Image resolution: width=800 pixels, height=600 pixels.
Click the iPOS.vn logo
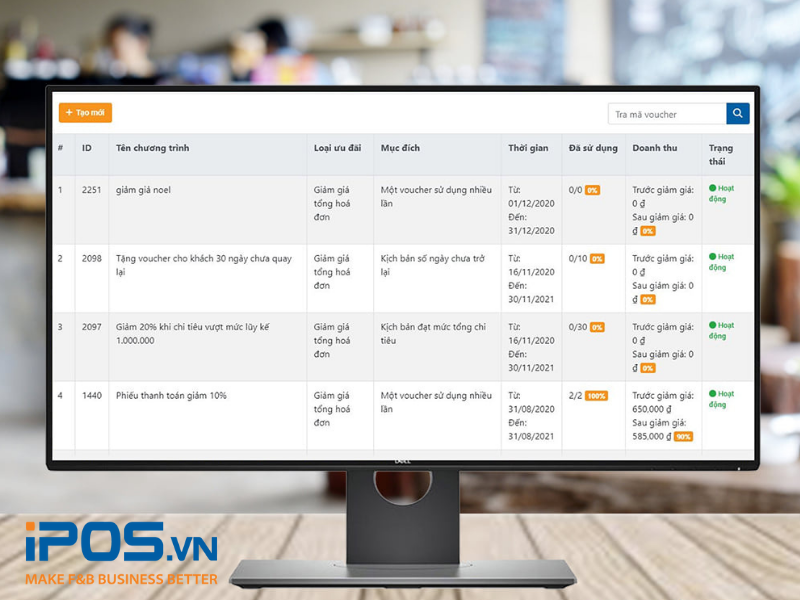(x=121, y=543)
